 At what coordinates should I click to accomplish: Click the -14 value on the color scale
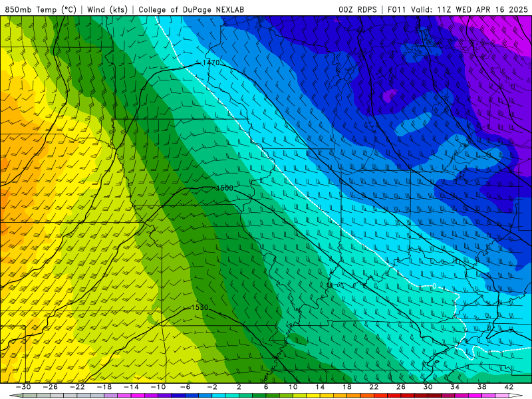131,387
